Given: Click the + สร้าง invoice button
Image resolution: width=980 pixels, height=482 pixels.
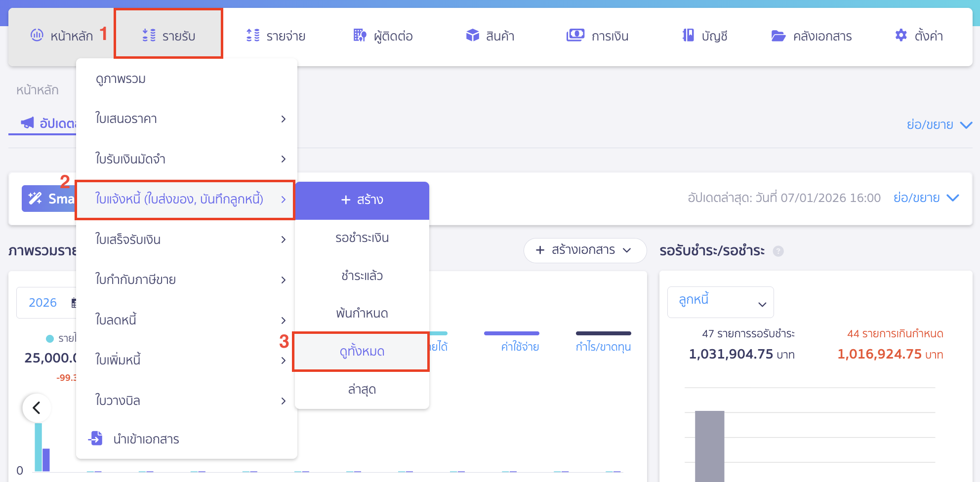Looking at the screenshot, I should coord(362,200).
